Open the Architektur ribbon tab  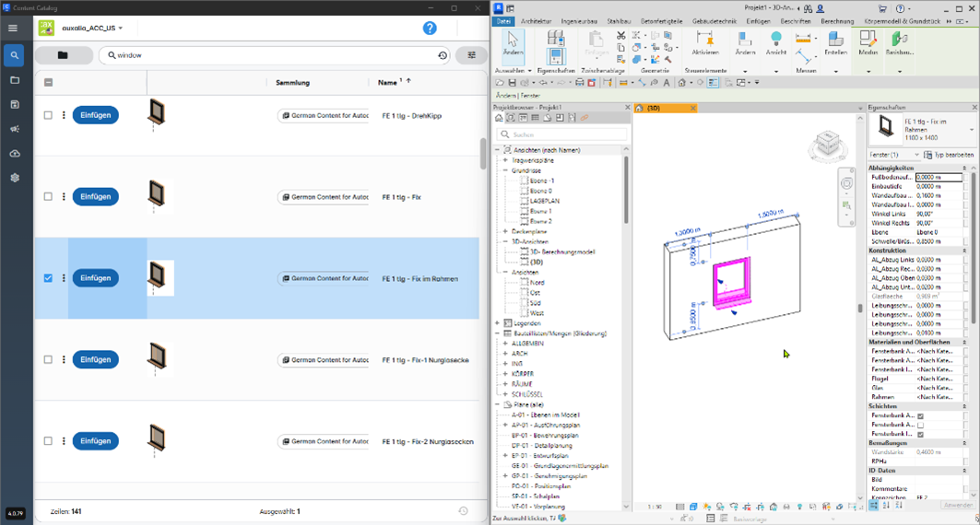pos(536,21)
